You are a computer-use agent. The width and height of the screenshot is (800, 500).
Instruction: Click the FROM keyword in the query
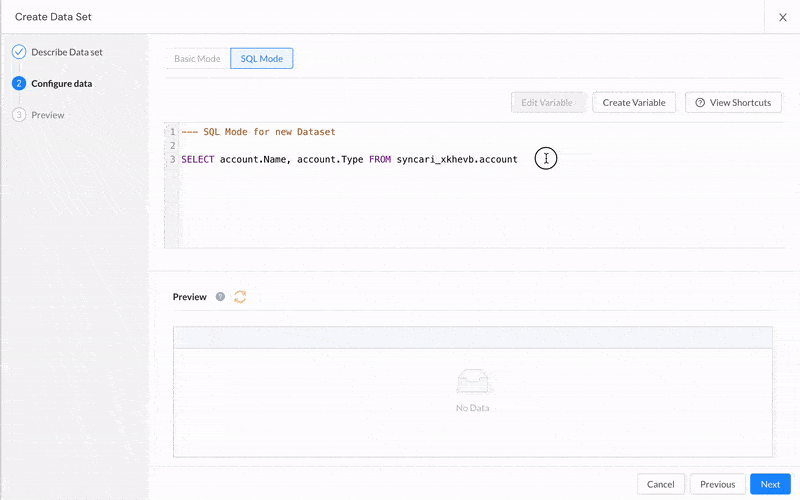coord(380,160)
